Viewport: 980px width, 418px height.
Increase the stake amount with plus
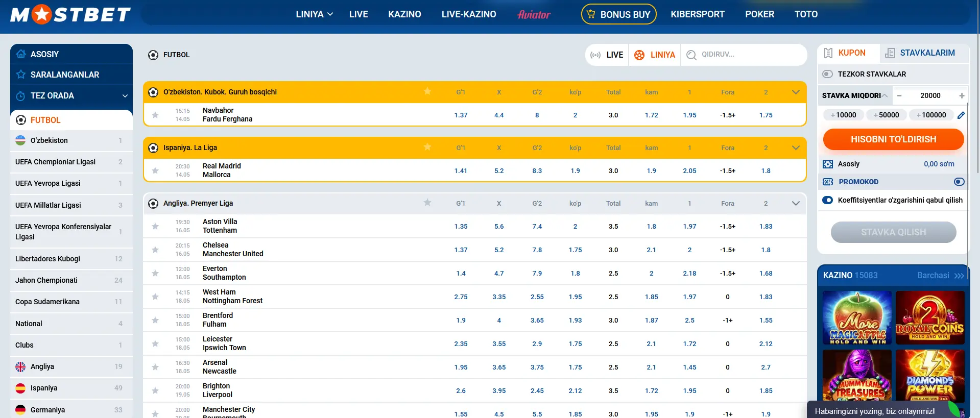pos(962,95)
